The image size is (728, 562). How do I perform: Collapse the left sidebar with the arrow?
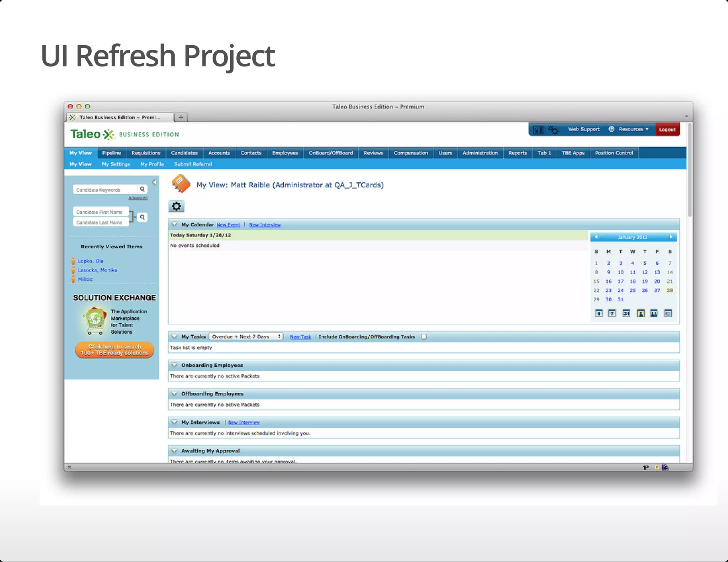click(155, 182)
